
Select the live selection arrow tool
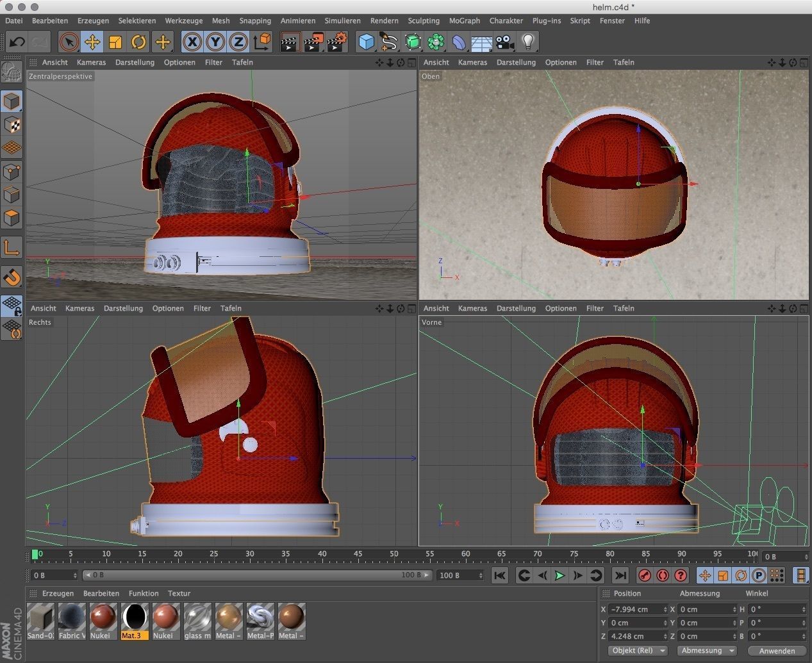click(69, 42)
